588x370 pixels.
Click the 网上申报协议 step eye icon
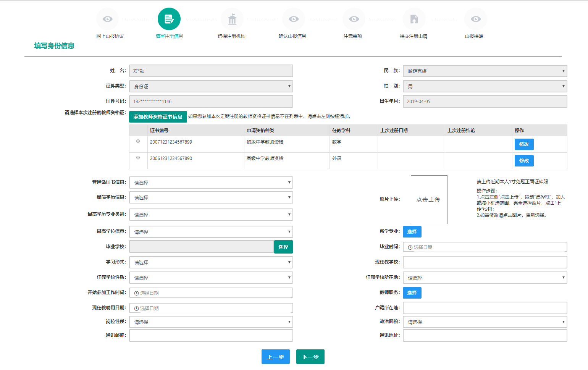108,19
